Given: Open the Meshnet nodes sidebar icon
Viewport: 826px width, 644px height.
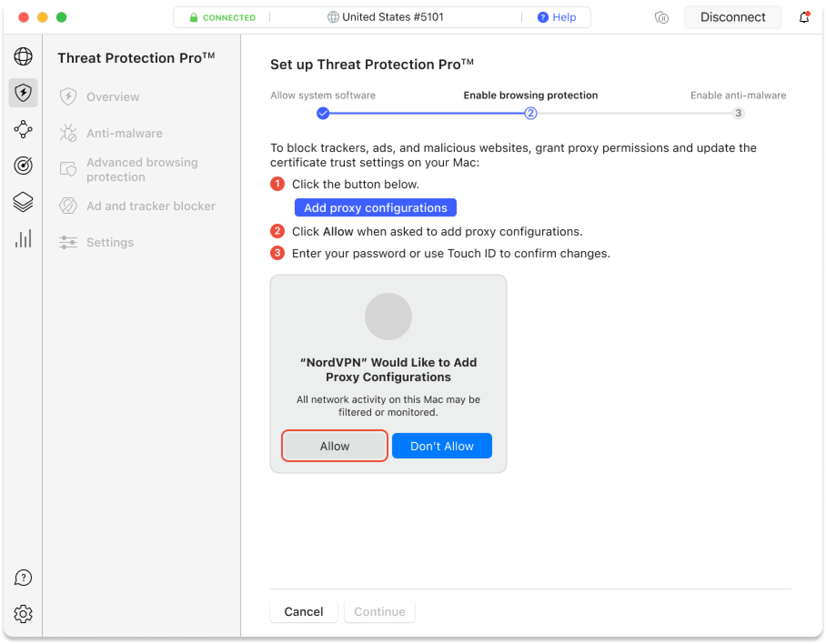Looking at the screenshot, I should pos(23,129).
